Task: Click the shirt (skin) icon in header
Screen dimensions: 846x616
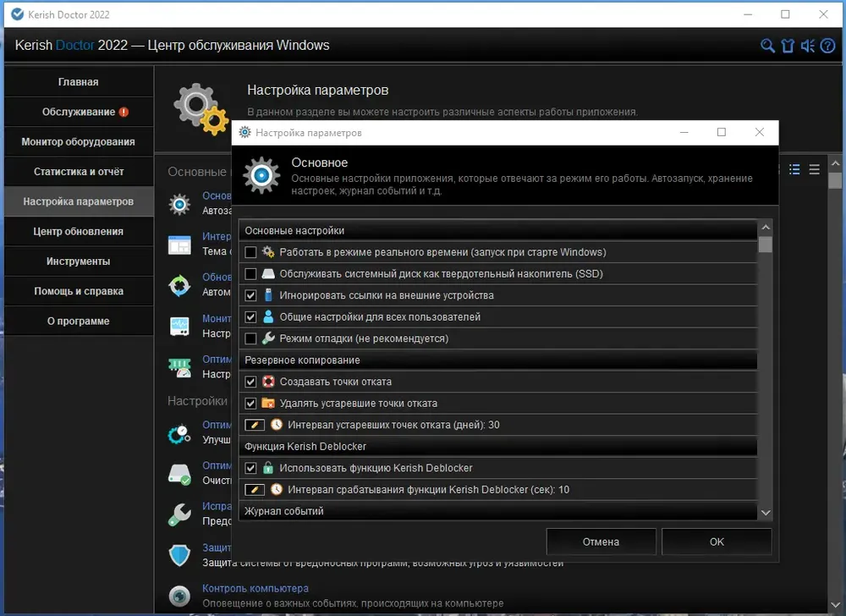Action: point(788,46)
